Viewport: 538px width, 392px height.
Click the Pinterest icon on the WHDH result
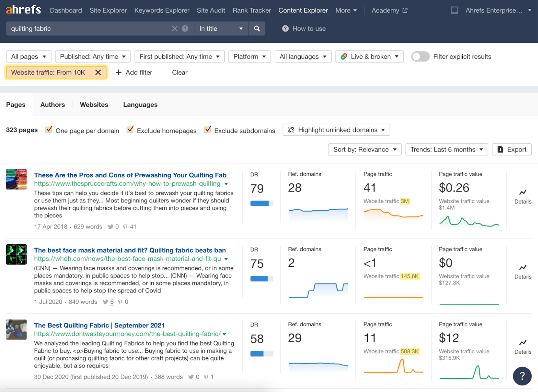point(121,302)
